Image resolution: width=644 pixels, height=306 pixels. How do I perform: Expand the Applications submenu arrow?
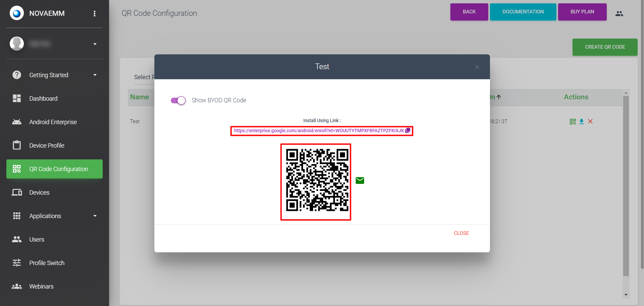tap(95, 216)
